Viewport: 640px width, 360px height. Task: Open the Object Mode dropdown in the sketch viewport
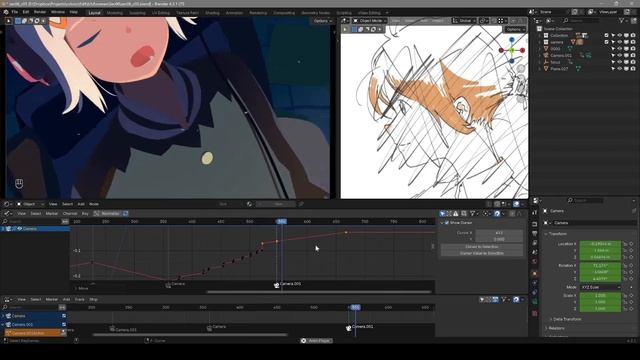point(370,20)
